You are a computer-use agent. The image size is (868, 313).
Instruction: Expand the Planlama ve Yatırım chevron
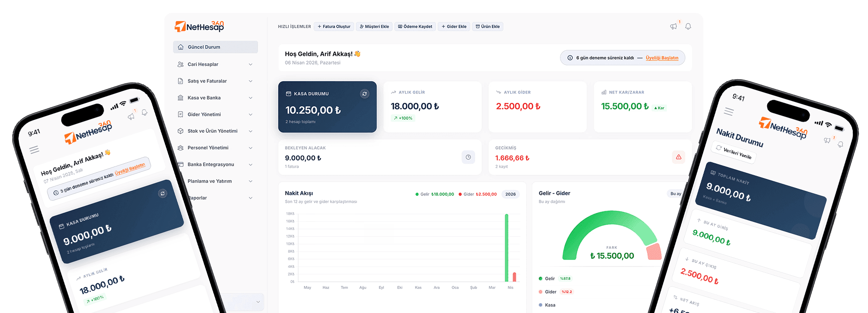pyautogui.click(x=250, y=181)
